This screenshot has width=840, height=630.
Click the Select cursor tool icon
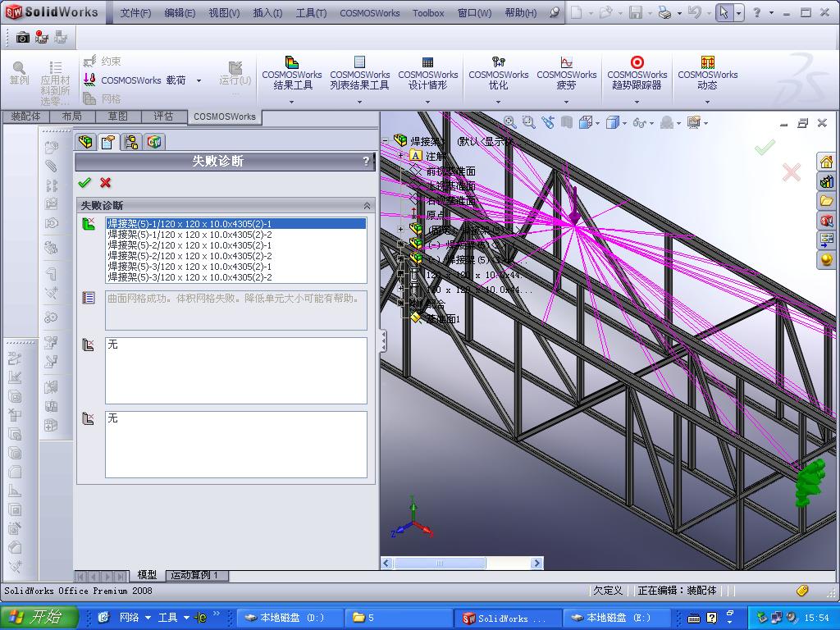click(724, 12)
